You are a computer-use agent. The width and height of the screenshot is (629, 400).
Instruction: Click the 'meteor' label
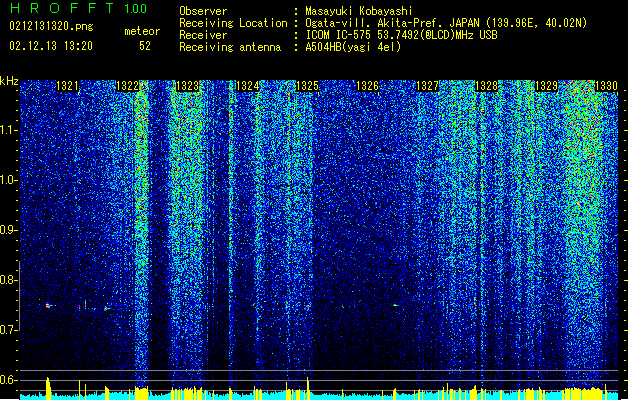click(x=142, y=31)
